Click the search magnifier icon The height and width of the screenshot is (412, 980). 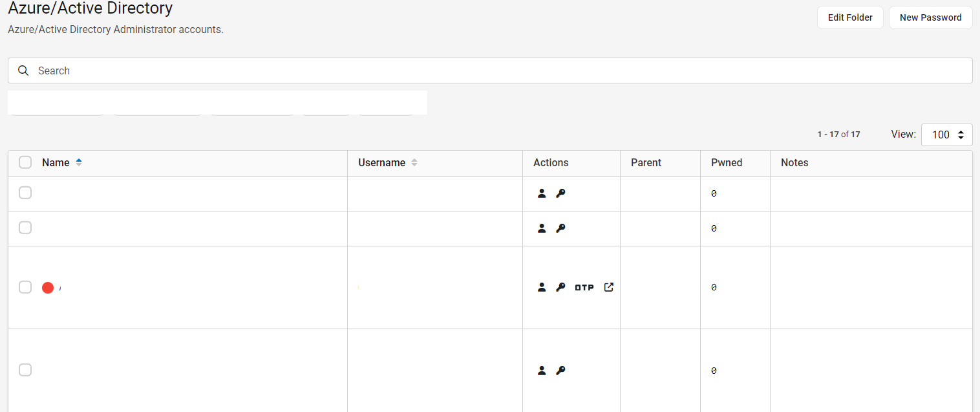point(23,70)
